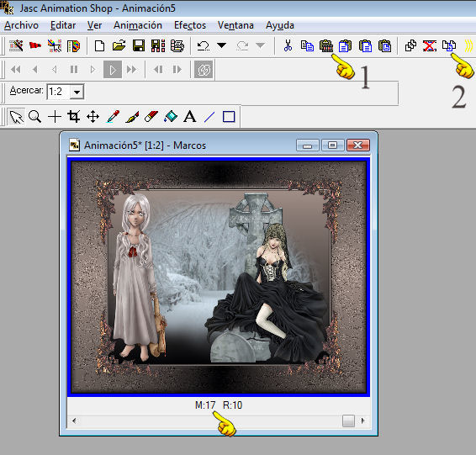Click the Cut scissors icon
The image size is (476, 455).
288,45
